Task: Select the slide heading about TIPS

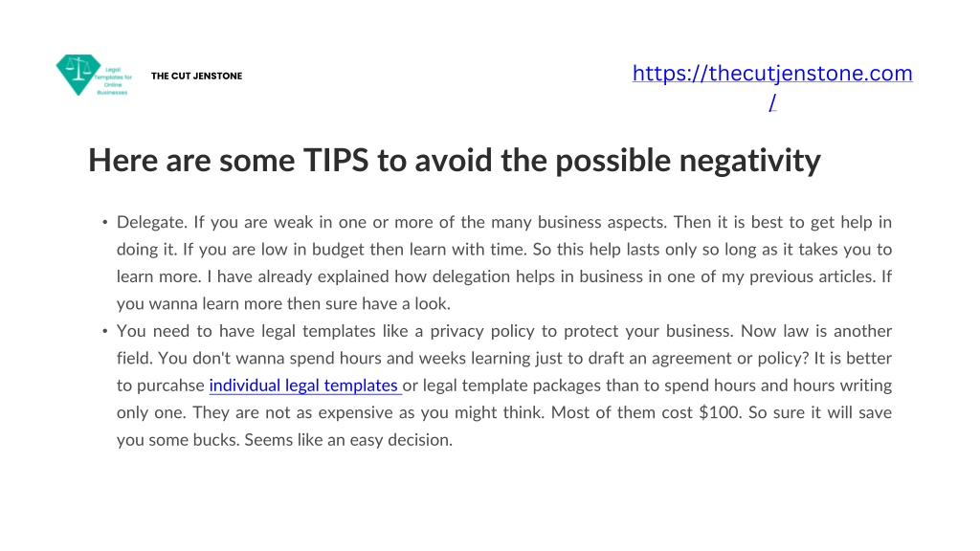Action: pyautogui.click(x=455, y=161)
